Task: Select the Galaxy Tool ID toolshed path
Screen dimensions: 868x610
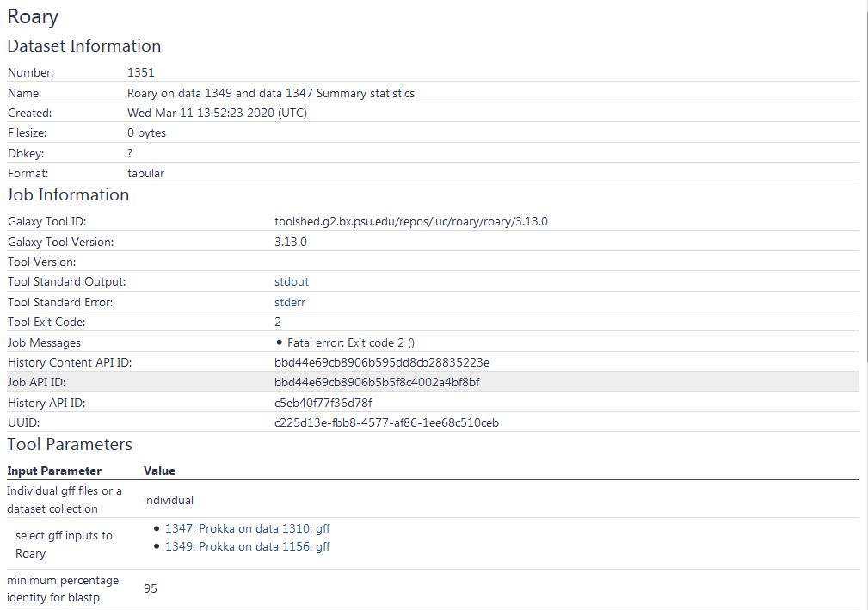Action: click(x=410, y=221)
